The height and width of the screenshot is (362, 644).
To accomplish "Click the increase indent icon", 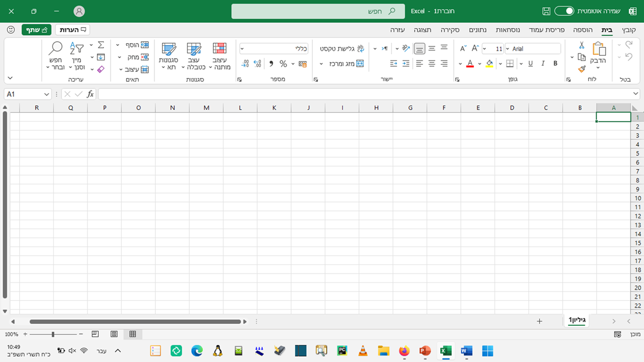I will pos(406,63).
